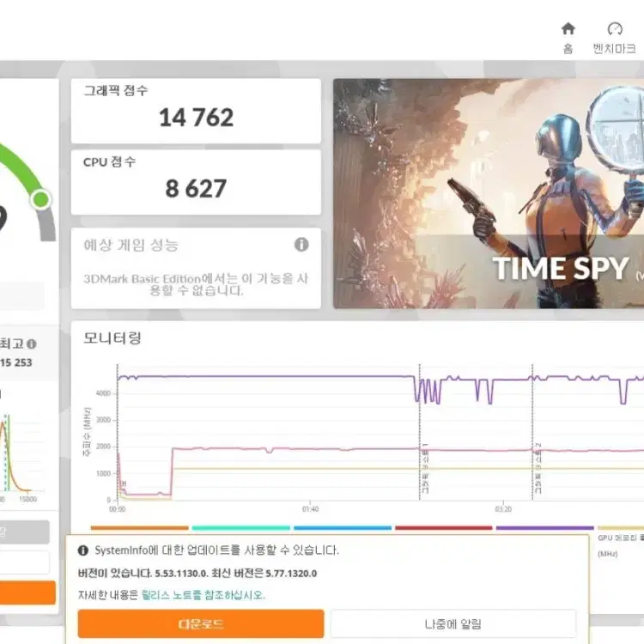Click the info icon next to 최고
Screen dimensions: 644x644
(x=32, y=343)
